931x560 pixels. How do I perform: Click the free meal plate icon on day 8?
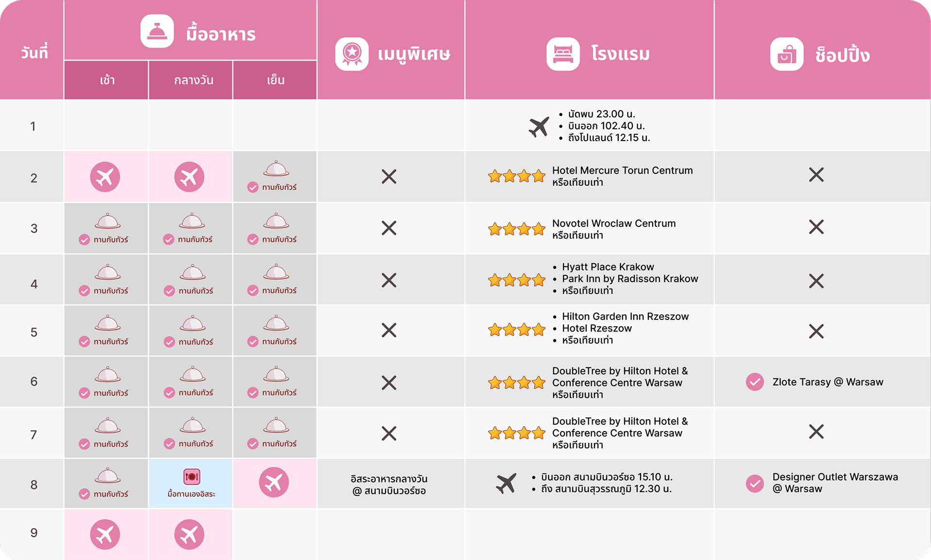coord(192,477)
